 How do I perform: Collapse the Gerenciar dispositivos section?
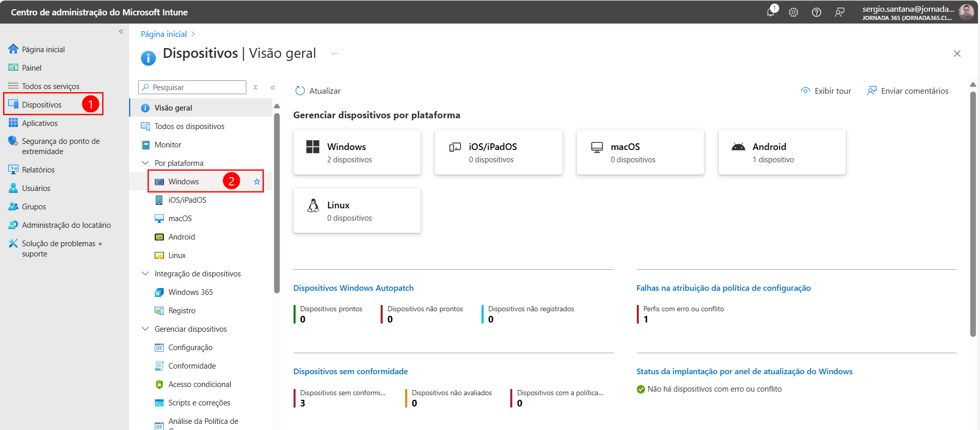coord(145,329)
